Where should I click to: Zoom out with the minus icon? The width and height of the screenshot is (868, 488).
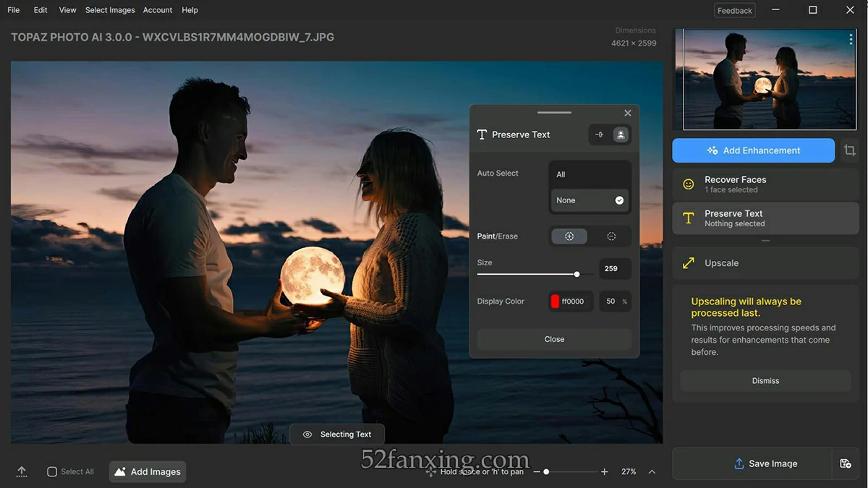[537, 472]
